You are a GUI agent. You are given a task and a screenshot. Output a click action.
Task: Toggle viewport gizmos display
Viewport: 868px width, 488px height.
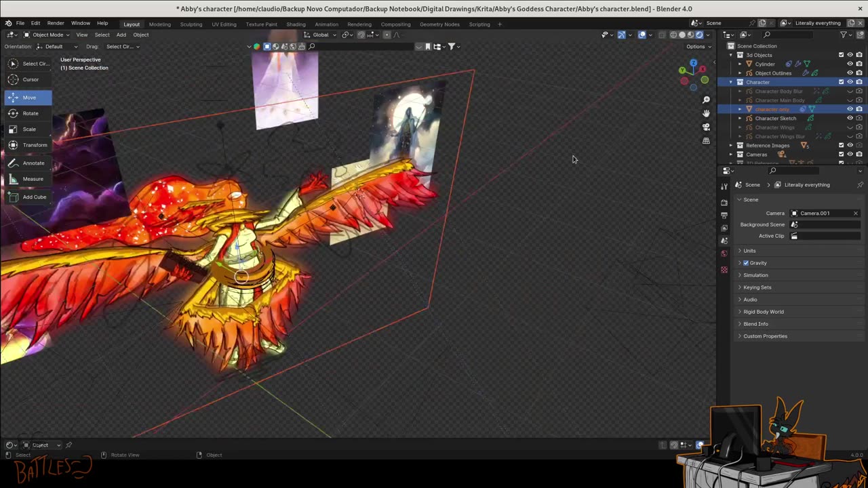click(x=621, y=35)
